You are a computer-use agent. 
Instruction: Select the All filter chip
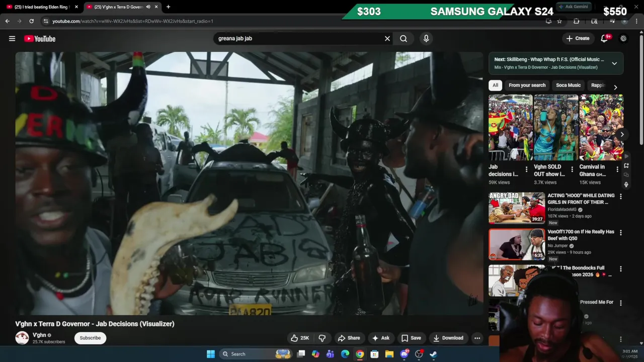[x=495, y=85]
